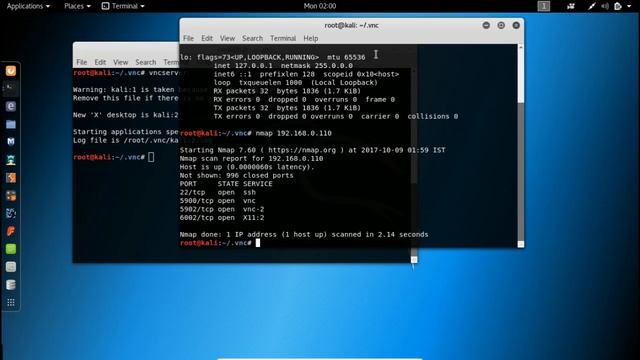This screenshot has height=360, width=640.
Task: Click the front terminal prompt cursor
Action: (x=258, y=243)
